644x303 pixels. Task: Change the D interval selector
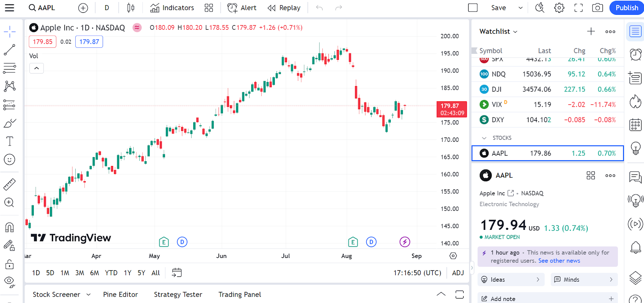click(107, 8)
